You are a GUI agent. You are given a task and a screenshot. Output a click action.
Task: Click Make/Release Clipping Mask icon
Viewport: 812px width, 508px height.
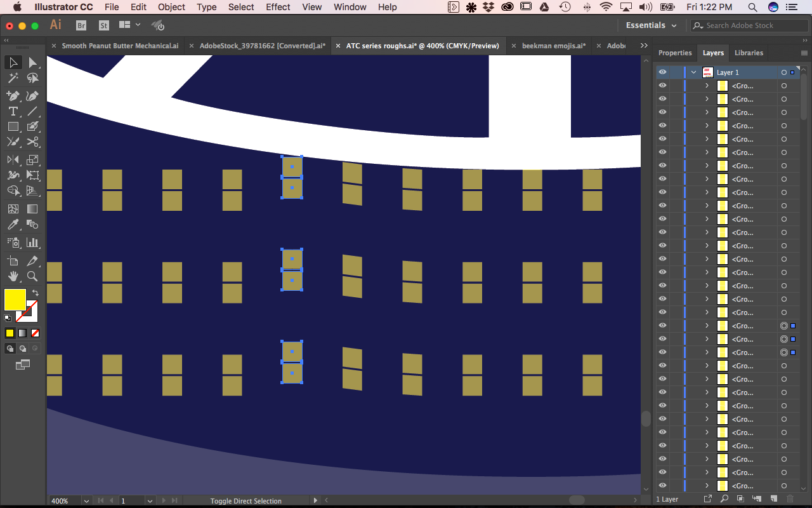coord(740,499)
